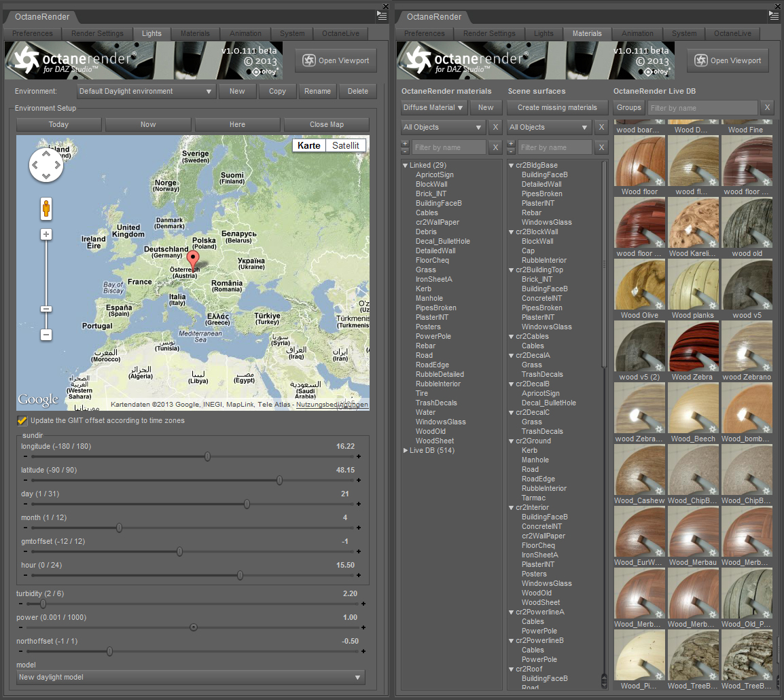The height and width of the screenshot is (700, 784).
Task: Clear OctaneRender materials All Objects filter X
Action: 495,128
